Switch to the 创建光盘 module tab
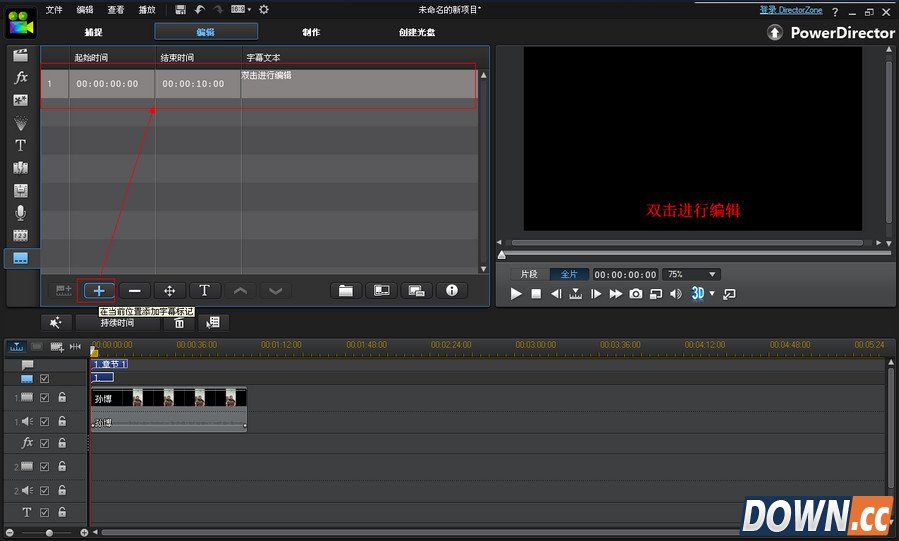Viewport: 899px width, 541px height. coord(417,32)
